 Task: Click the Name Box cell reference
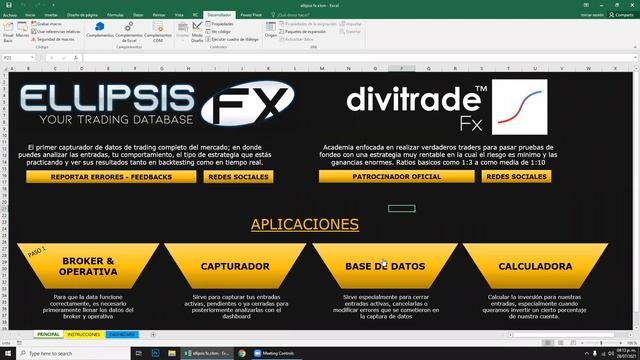click(16, 58)
